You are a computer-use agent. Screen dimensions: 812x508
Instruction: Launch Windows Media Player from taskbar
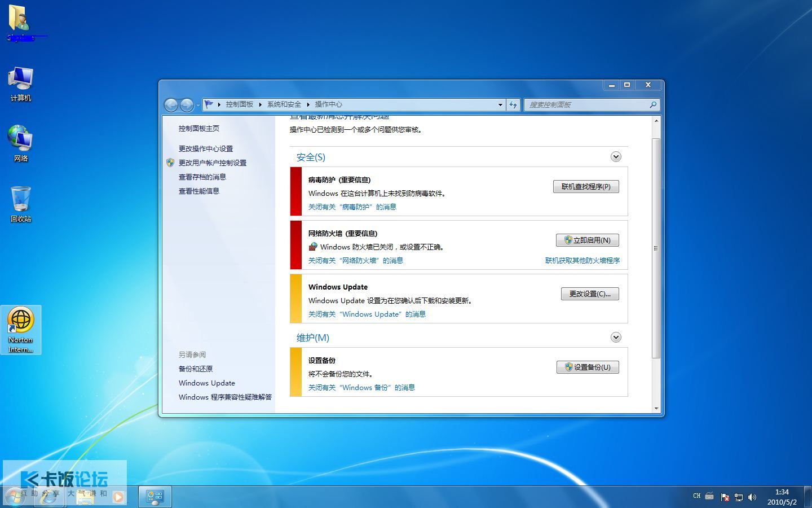pos(117,497)
